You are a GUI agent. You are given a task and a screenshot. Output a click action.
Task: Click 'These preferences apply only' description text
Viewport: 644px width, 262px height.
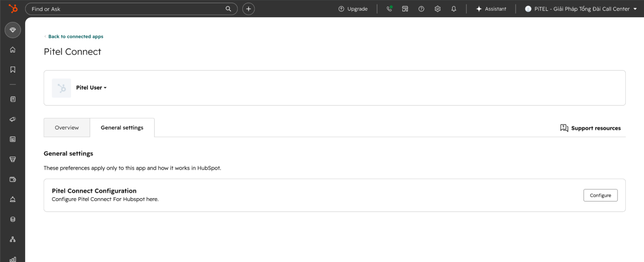click(x=132, y=168)
